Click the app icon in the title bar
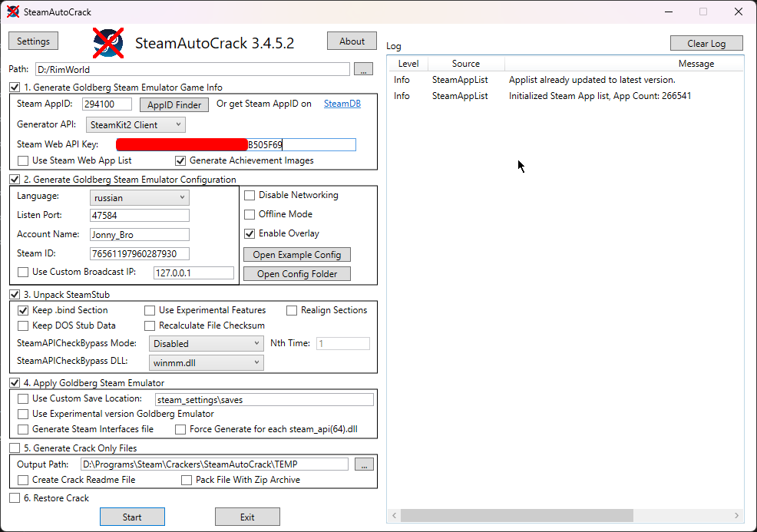The width and height of the screenshot is (757, 532). tap(11, 12)
